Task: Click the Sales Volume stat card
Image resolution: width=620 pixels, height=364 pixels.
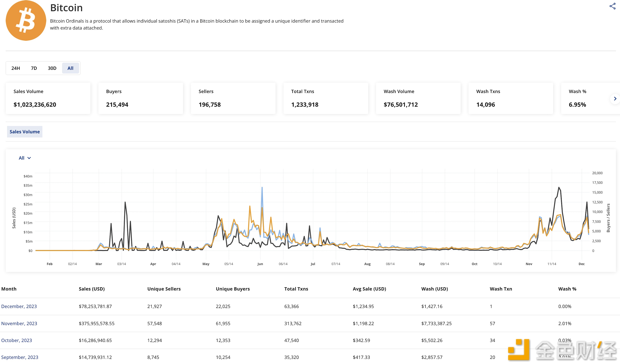Action: pyautogui.click(x=48, y=98)
